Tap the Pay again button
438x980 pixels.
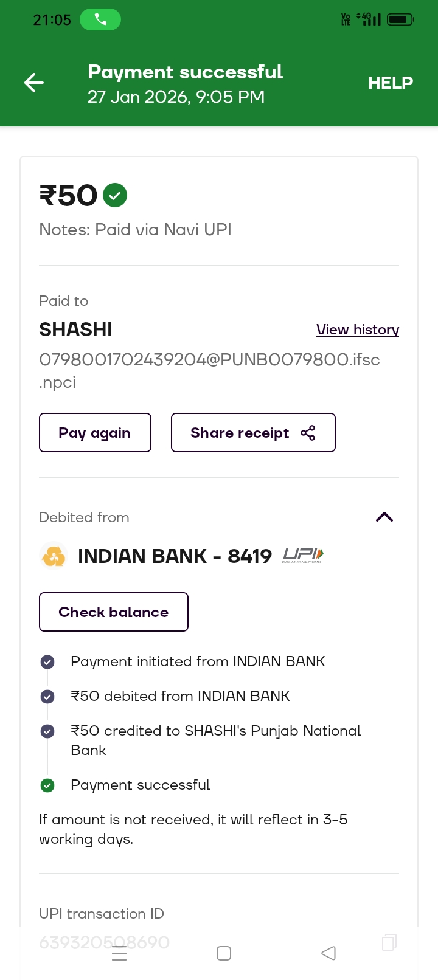coord(95,433)
